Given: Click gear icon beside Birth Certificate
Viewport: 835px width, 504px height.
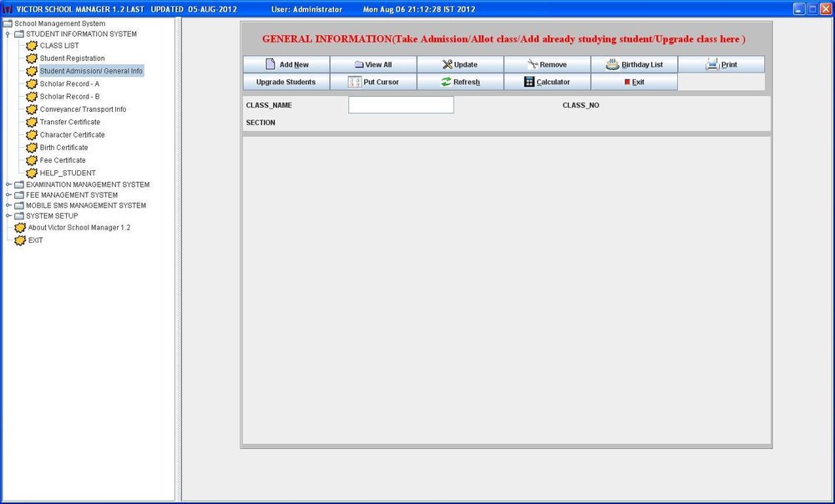Looking at the screenshot, I should click(32, 148).
